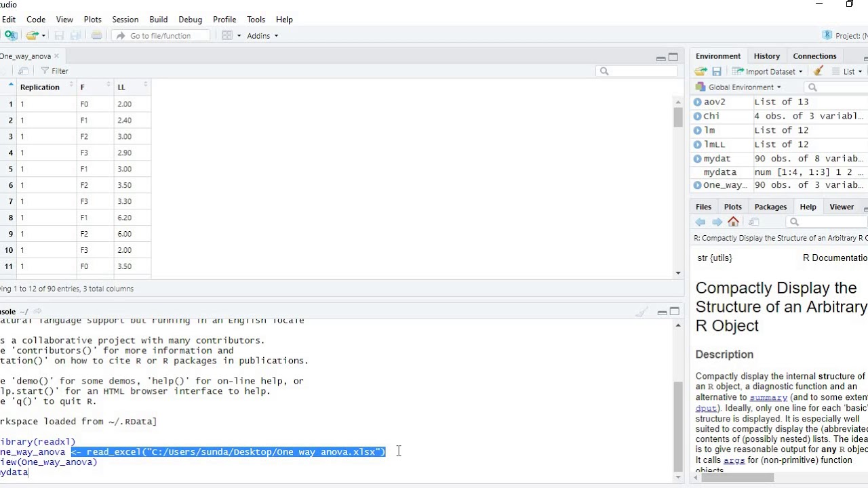
Task: Minimize the source pane
Action: point(660,58)
